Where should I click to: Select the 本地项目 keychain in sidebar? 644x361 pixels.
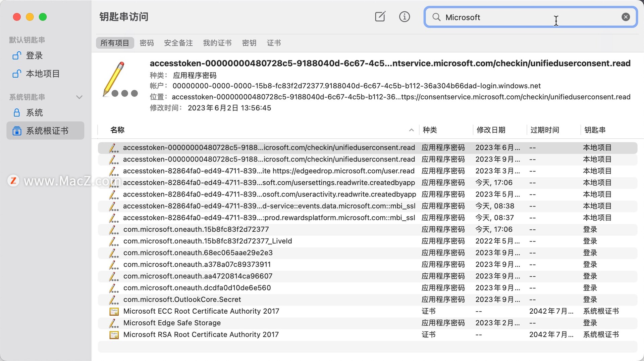point(45,74)
